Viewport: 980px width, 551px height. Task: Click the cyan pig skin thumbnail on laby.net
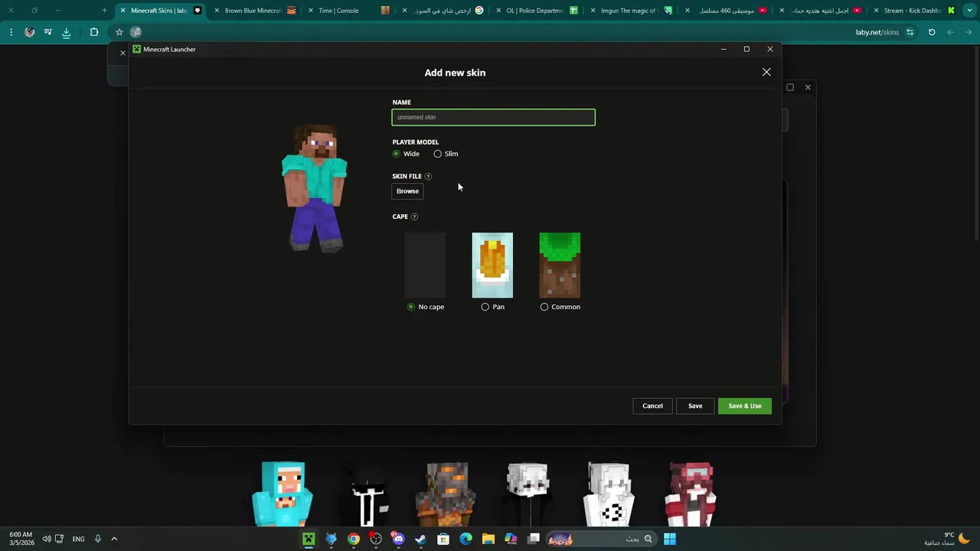click(x=283, y=494)
